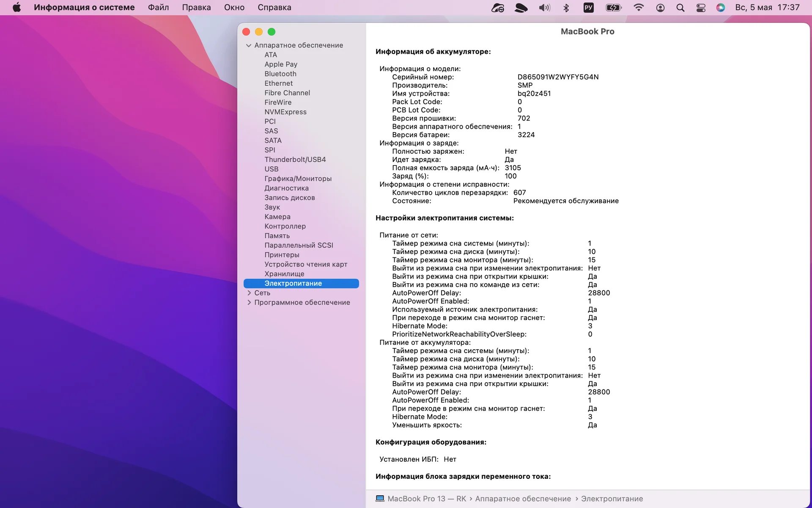Click Информация об аккумуляторе heading
The width and height of the screenshot is (812, 508).
tap(433, 52)
